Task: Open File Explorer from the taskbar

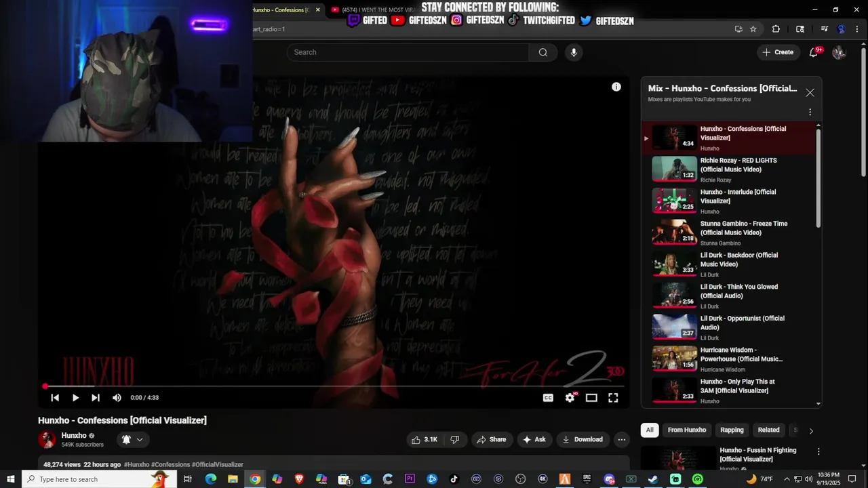Action: [x=233, y=479]
